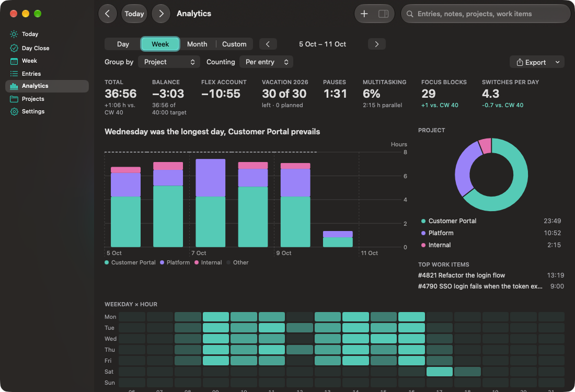Viewport: 575px width, 392px height.
Task: Select Analytics in the sidebar
Action: (47, 86)
